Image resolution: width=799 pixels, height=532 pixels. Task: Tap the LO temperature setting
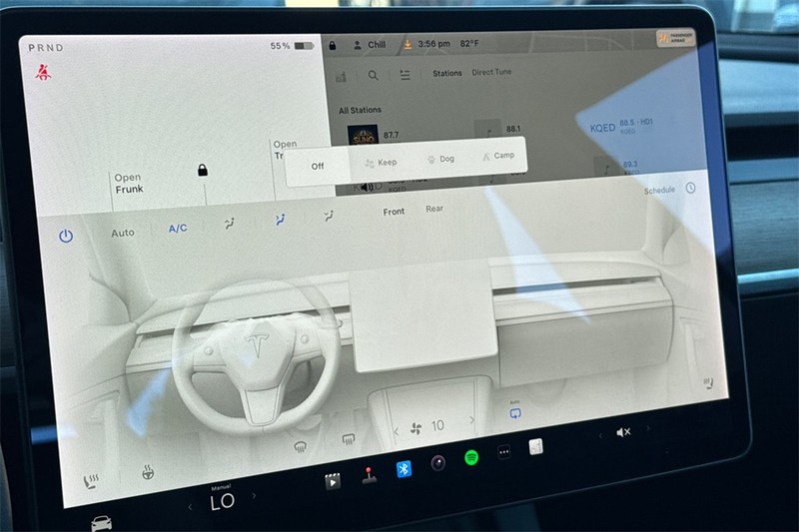click(222, 502)
